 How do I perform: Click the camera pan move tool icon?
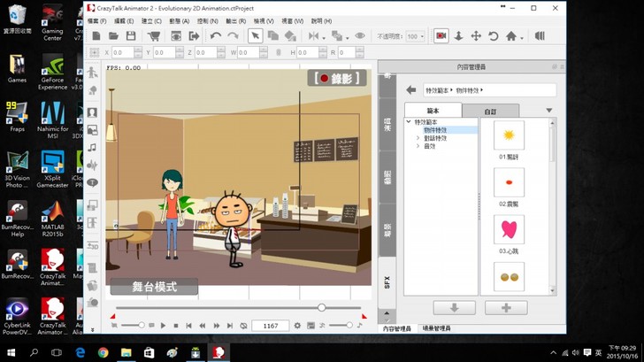[x=476, y=36]
